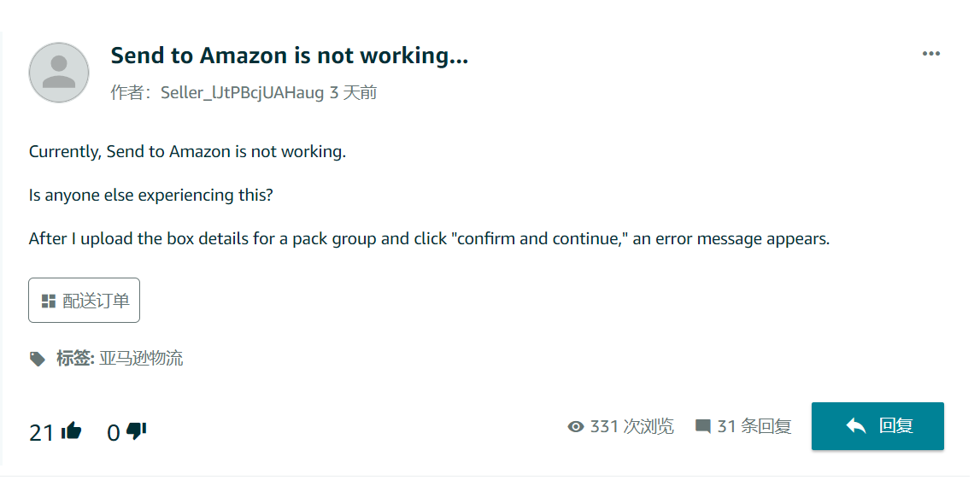Open the 配送订单 category button
The image size is (980, 480).
(85, 301)
